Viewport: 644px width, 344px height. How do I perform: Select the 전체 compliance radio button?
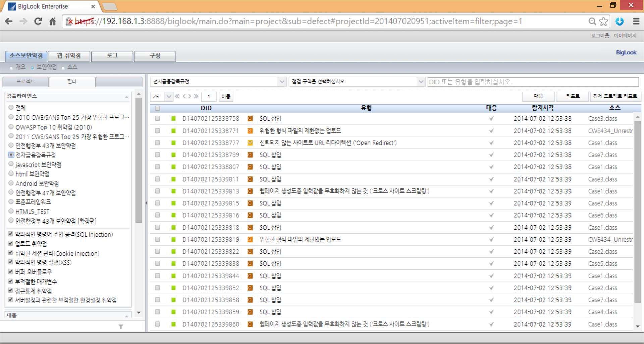pos(11,107)
